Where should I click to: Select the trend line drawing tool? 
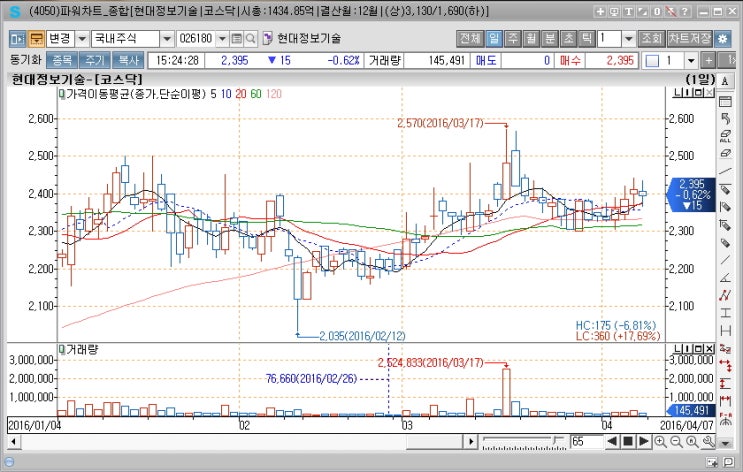[725, 171]
